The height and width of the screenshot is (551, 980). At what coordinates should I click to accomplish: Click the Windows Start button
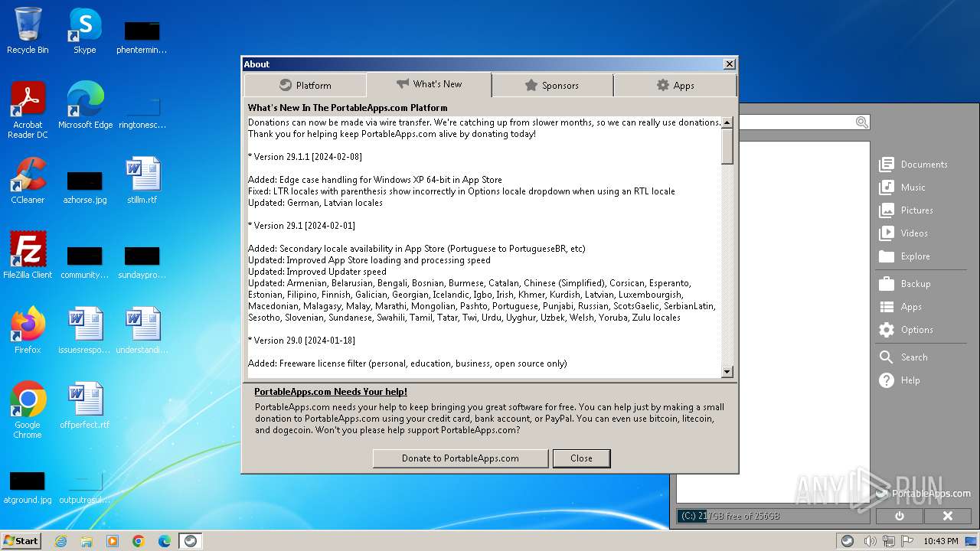point(21,541)
